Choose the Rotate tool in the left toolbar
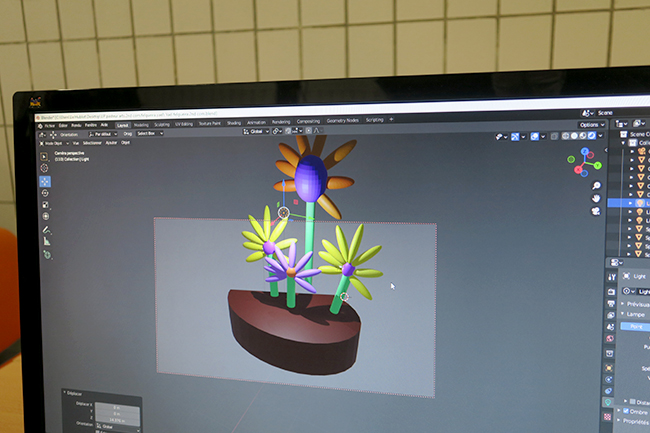Screen dimensions: 650x433 45,193
